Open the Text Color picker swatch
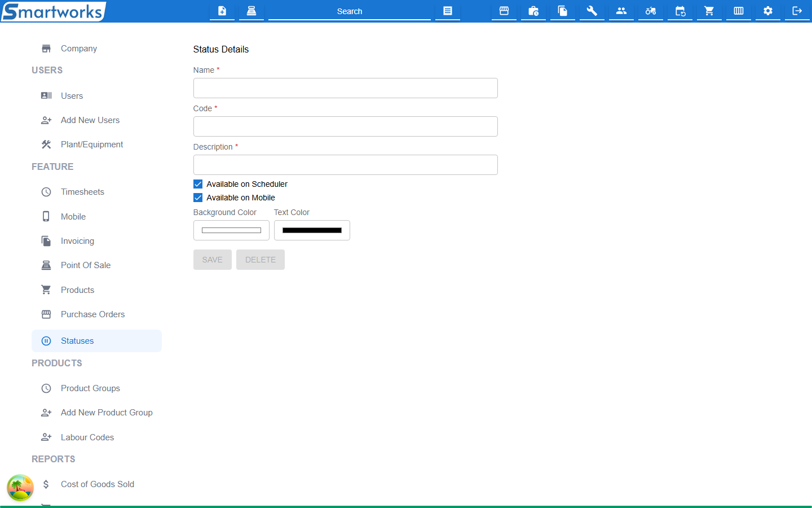 click(x=312, y=230)
